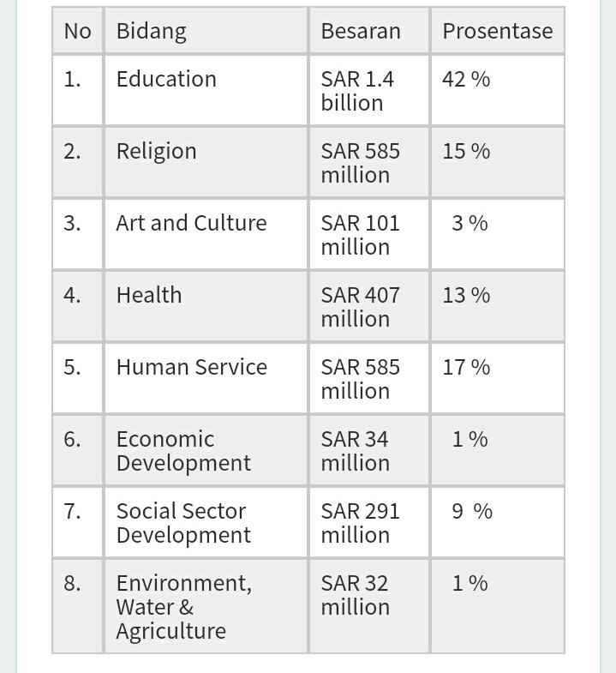Viewport: 616px width, 673px height.
Task: Select the Art and Culture cell
Action: 206,235
